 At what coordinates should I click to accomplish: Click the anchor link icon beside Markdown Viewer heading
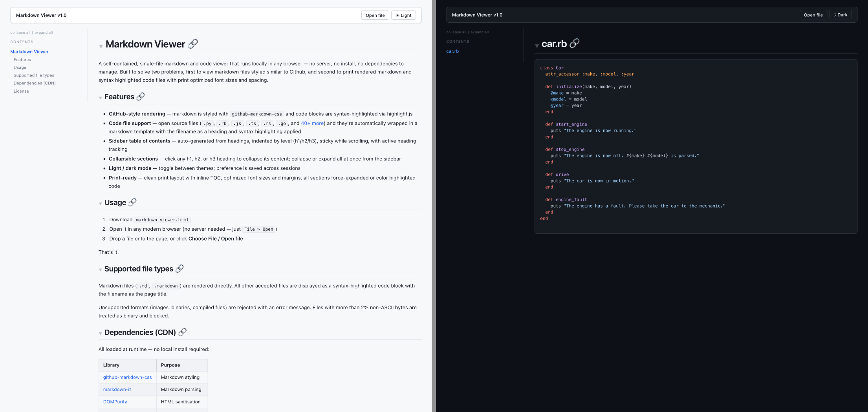(193, 44)
